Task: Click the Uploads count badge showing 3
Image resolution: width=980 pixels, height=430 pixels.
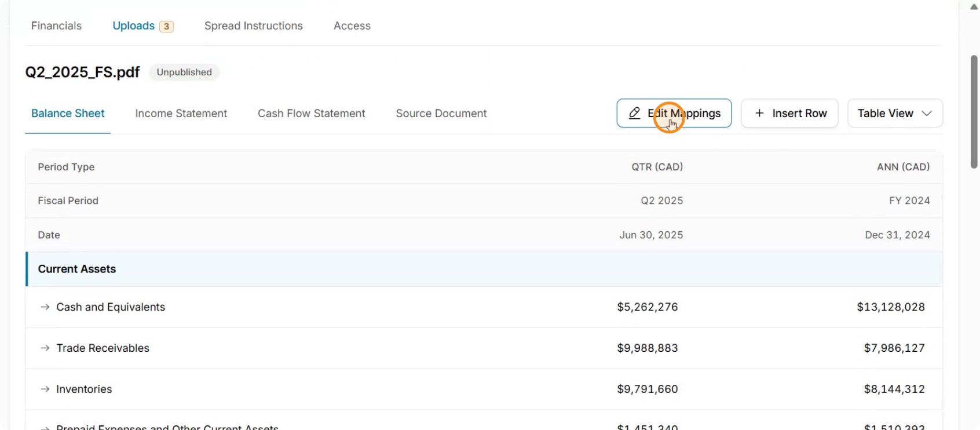Action: tap(166, 26)
